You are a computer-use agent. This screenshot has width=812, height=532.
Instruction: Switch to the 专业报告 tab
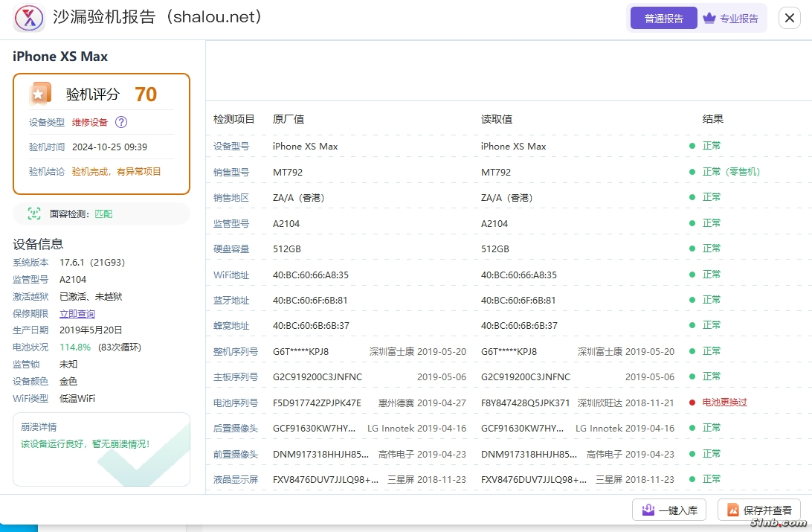coord(731,19)
